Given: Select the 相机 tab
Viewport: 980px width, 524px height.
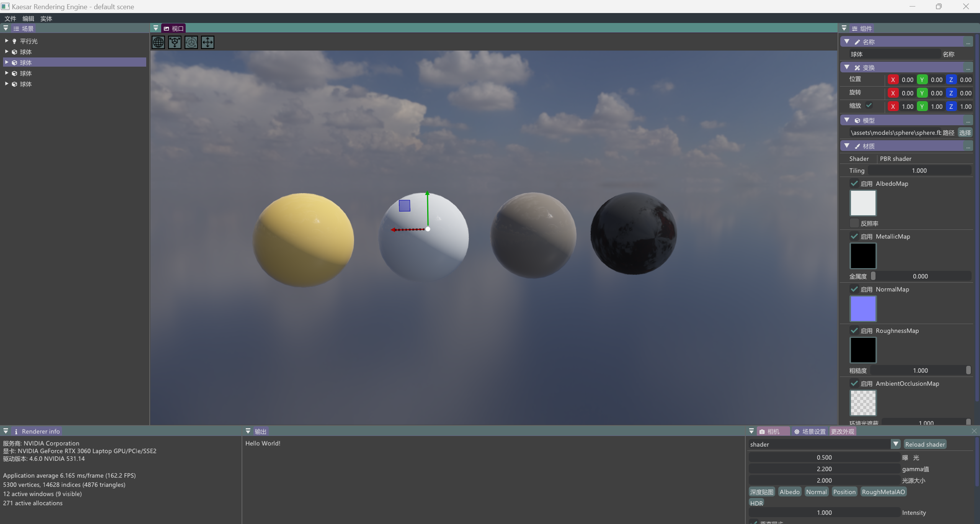Looking at the screenshot, I should (773, 431).
